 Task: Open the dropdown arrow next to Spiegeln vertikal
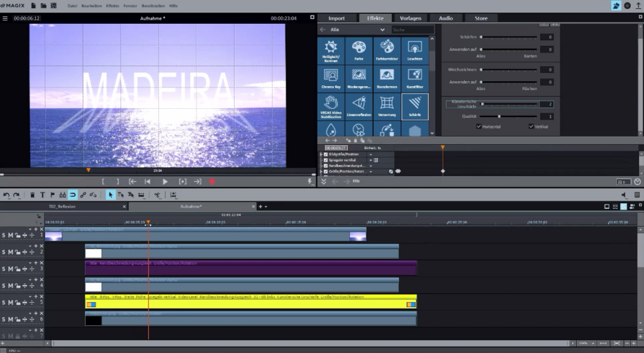370,160
